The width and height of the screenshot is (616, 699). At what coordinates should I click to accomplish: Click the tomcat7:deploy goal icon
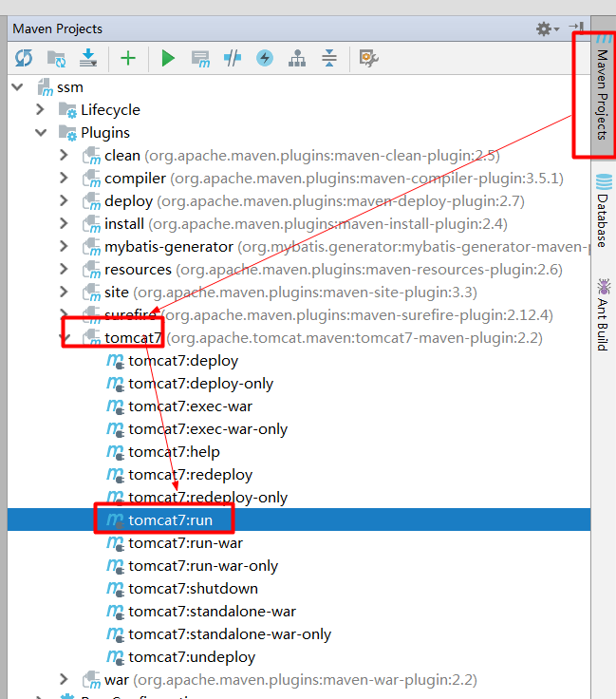pyautogui.click(x=115, y=361)
